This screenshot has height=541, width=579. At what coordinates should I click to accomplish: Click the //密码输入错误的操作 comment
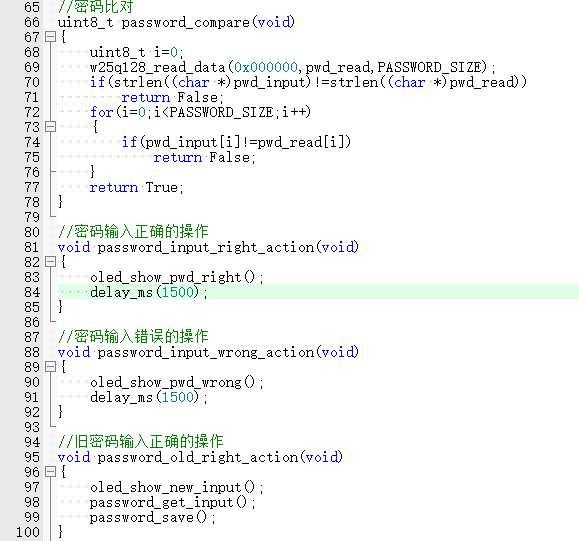[x=133, y=337]
